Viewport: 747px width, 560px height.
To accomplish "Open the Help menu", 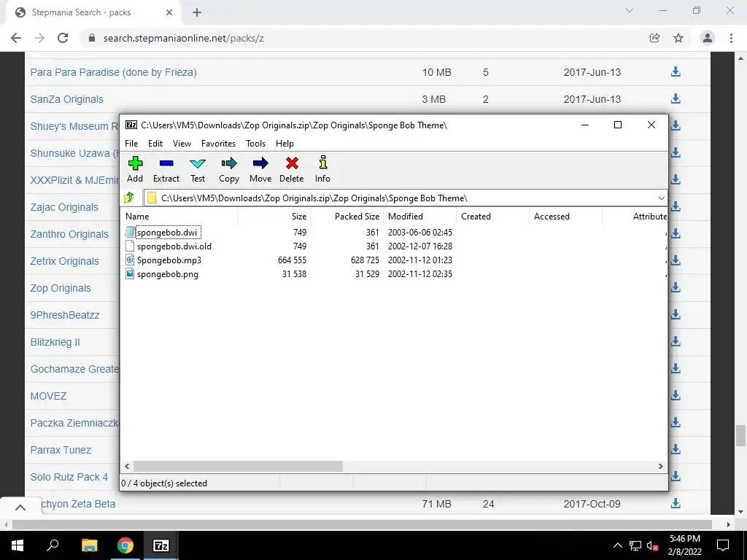I will tap(285, 144).
